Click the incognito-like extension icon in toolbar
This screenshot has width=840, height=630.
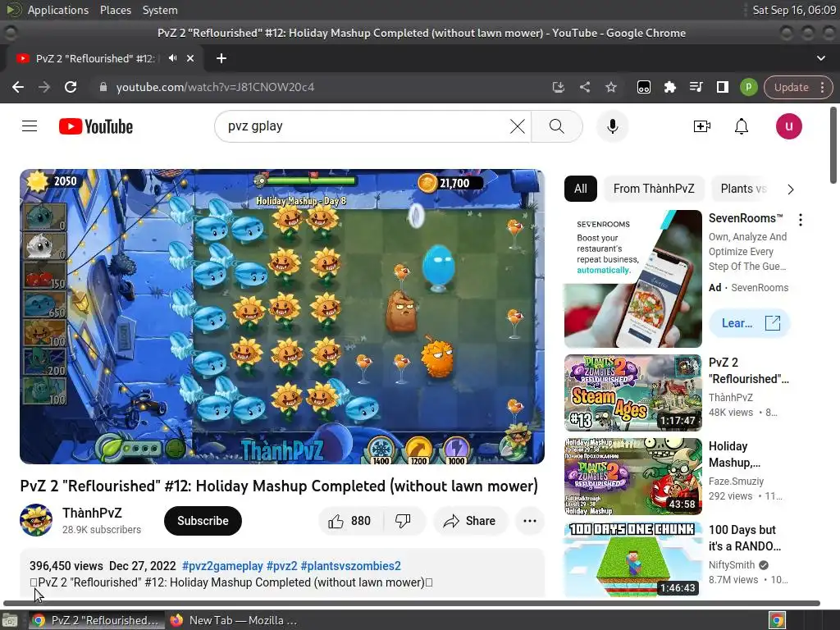pos(643,87)
